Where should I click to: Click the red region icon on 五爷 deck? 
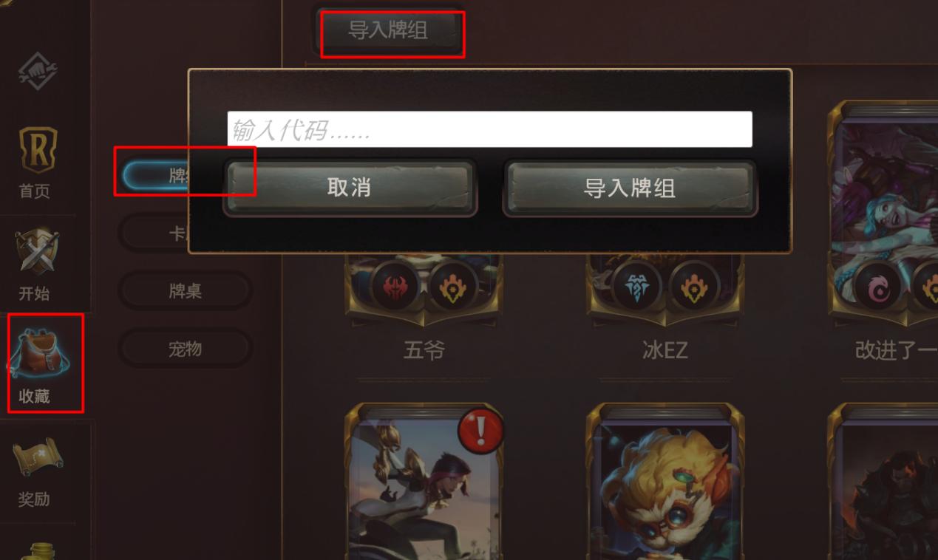394,287
